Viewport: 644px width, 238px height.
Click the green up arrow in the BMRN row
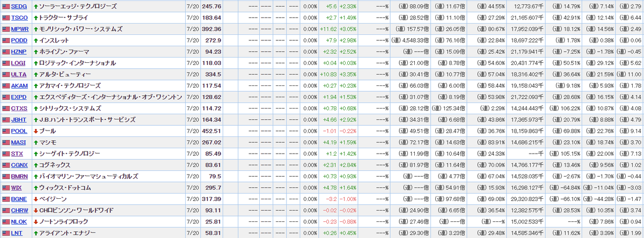click(35, 176)
